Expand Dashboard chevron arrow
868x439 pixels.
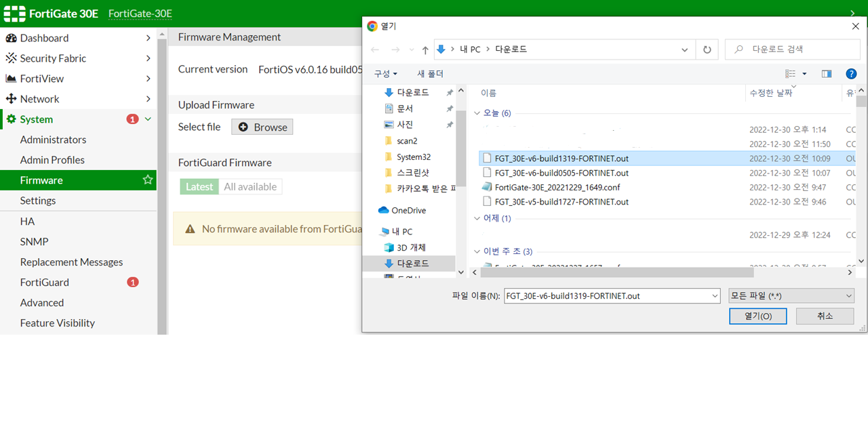pos(148,38)
